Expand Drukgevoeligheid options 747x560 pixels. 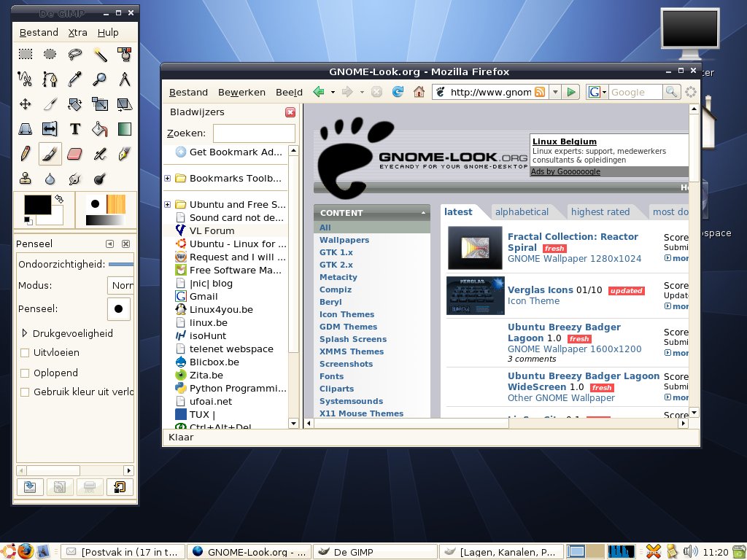[x=25, y=333]
